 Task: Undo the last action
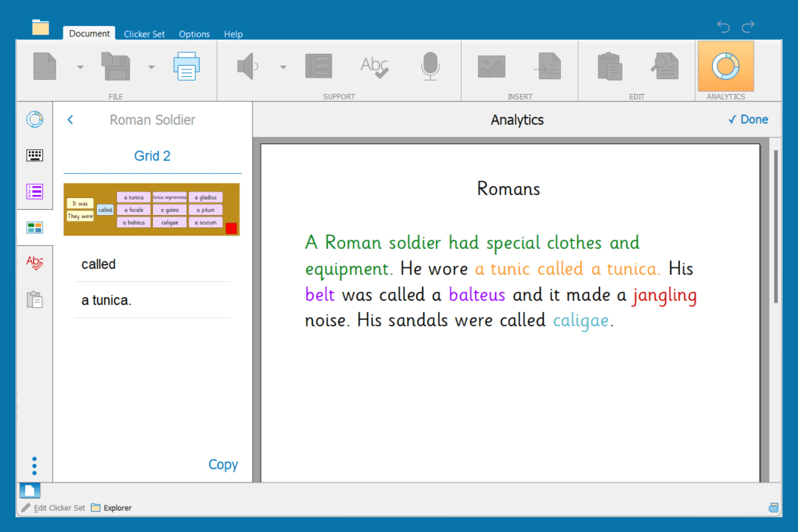[723, 27]
